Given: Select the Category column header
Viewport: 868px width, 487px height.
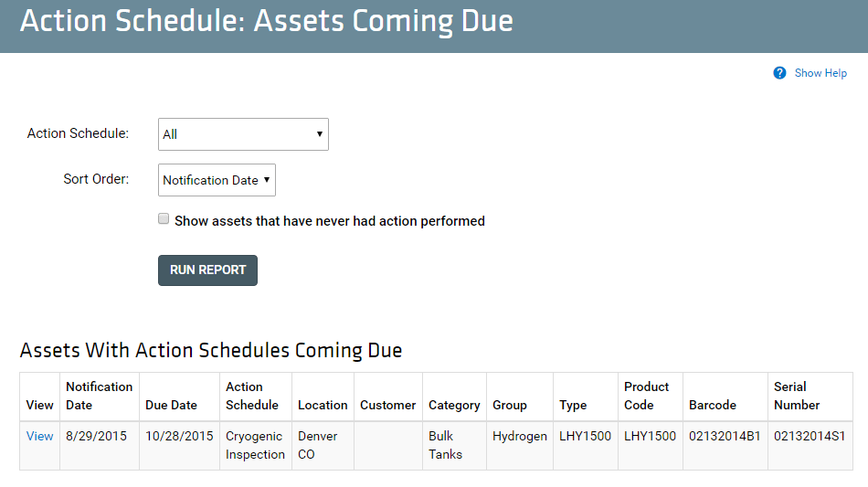Looking at the screenshot, I should click(x=454, y=405).
